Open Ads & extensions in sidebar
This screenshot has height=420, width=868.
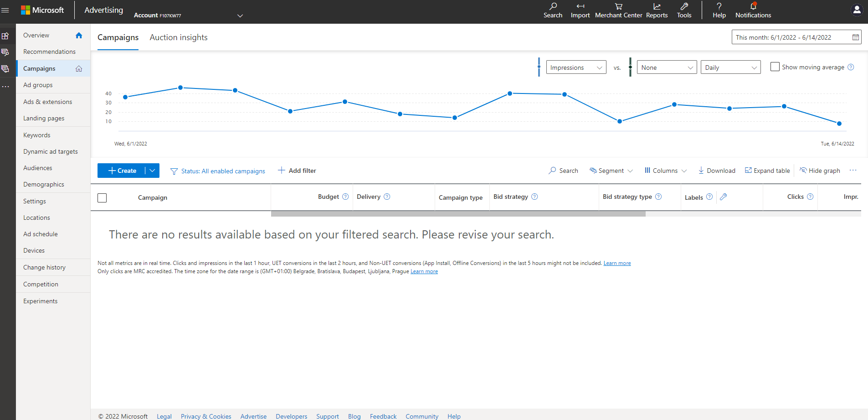pyautogui.click(x=47, y=102)
